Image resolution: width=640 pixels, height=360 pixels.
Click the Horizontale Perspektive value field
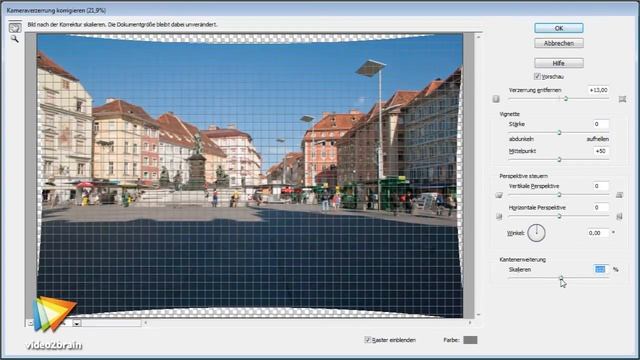coord(601,207)
